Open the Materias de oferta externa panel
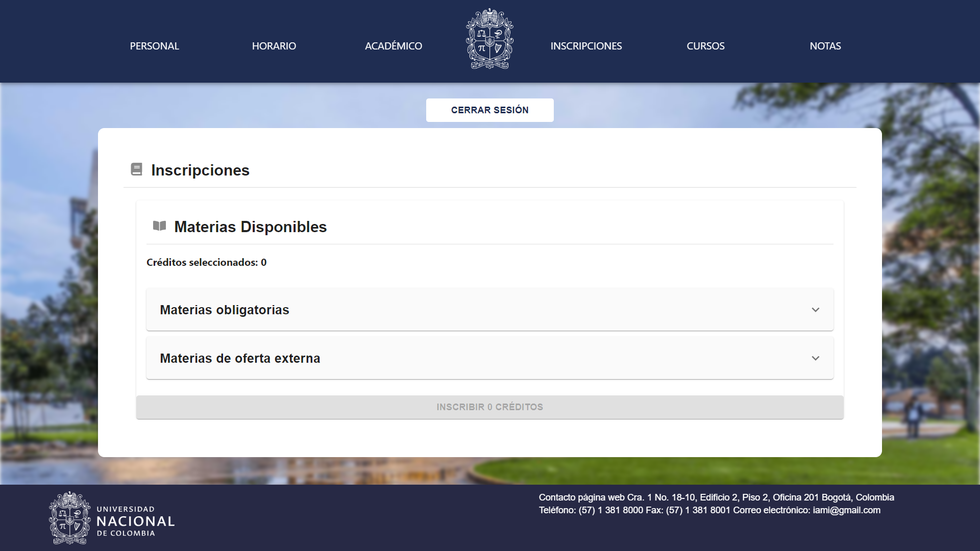Screen dimensions: 980x551 [240, 358]
